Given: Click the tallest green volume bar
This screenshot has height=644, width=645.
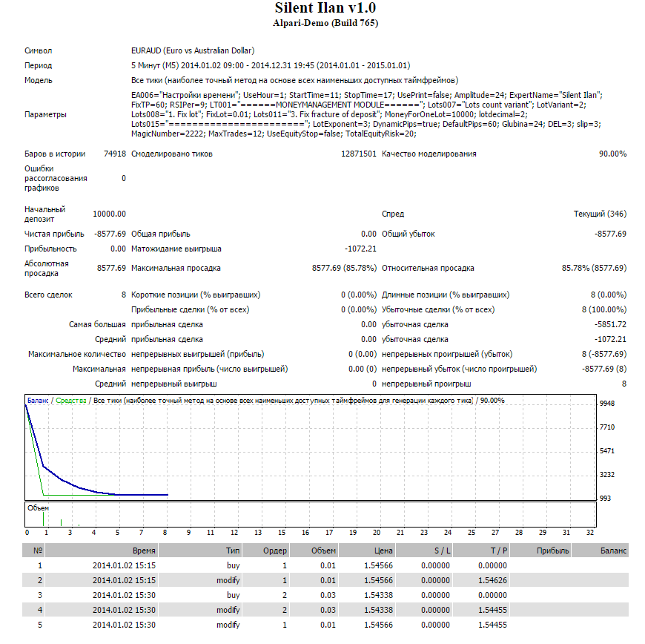Looking at the screenshot, I should click(x=43, y=519).
